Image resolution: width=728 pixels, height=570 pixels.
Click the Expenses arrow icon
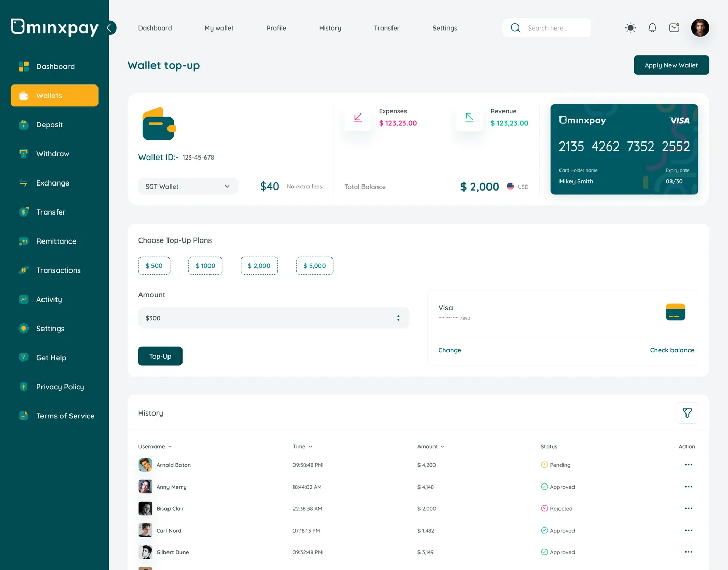[358, 118]
